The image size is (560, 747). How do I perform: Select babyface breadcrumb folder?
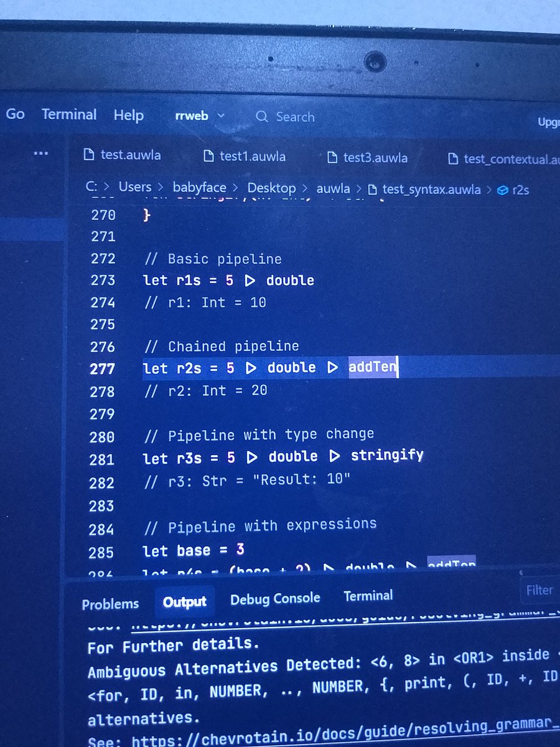pos(199,187)
